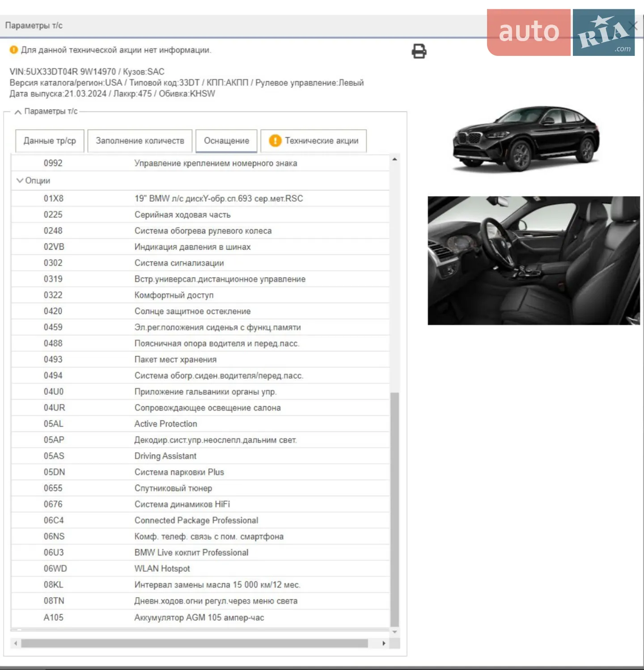Click the horizontal scroll left arrow

tap(16, 643)
